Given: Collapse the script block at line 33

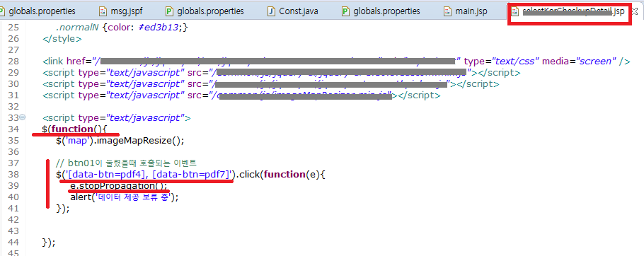Looking at the screenshot, I should click(x=23, y=117).
